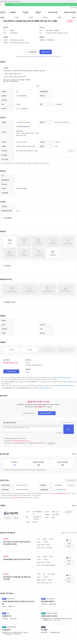Open the 채용정보 main menu

click(x=13, y=12)
